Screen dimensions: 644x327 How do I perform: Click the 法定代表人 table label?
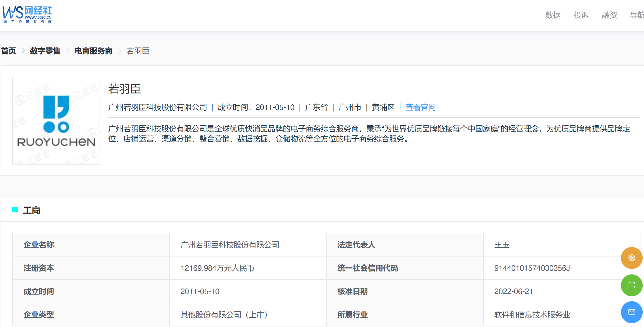[x=356, y=245]
